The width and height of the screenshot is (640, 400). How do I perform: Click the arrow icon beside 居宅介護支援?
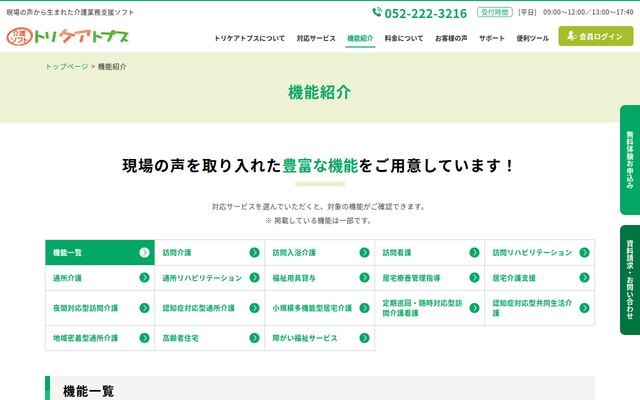pos(584,278)
